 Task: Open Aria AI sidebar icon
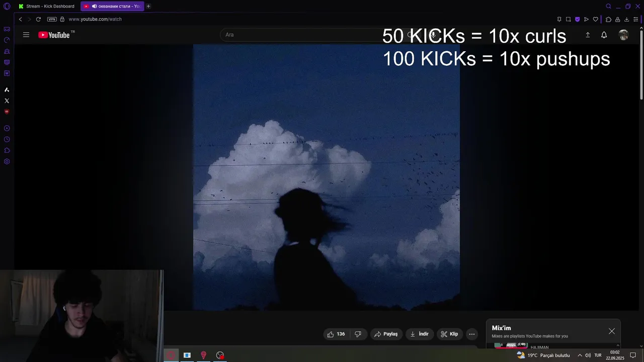7,89
